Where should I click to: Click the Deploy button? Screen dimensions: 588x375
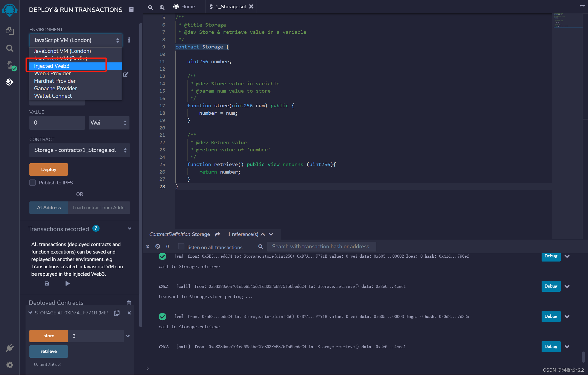pos(48,169)
